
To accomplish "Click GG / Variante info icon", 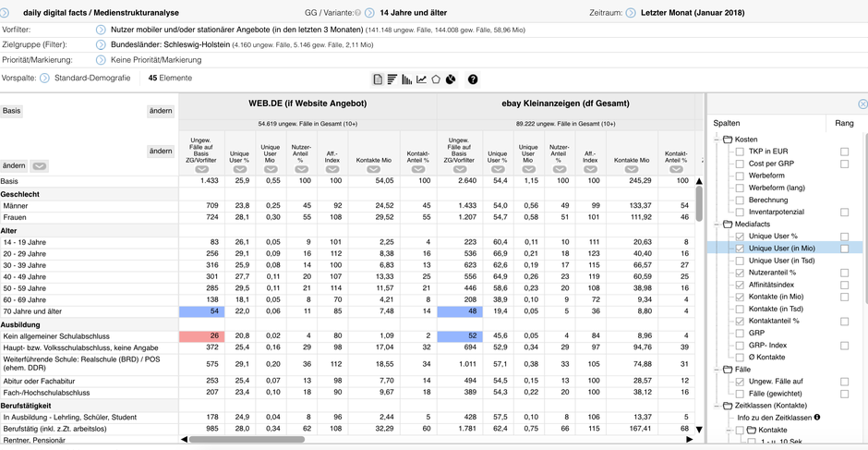I will (357, 13).
